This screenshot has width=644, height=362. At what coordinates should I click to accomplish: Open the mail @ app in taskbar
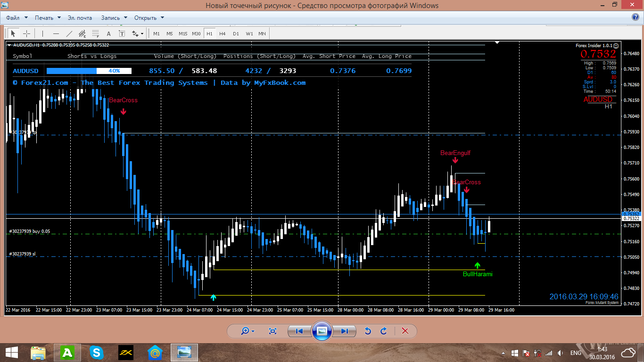(x=155, y=353)
